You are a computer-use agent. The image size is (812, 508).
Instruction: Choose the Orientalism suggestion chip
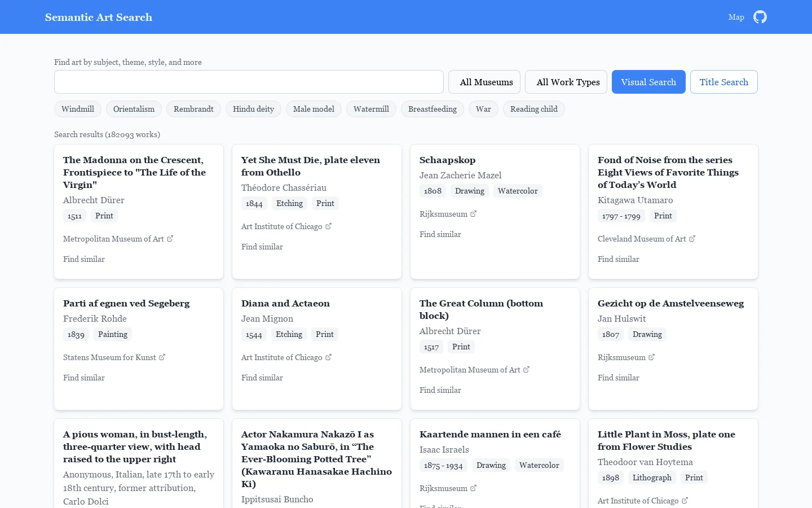(134, 109)
